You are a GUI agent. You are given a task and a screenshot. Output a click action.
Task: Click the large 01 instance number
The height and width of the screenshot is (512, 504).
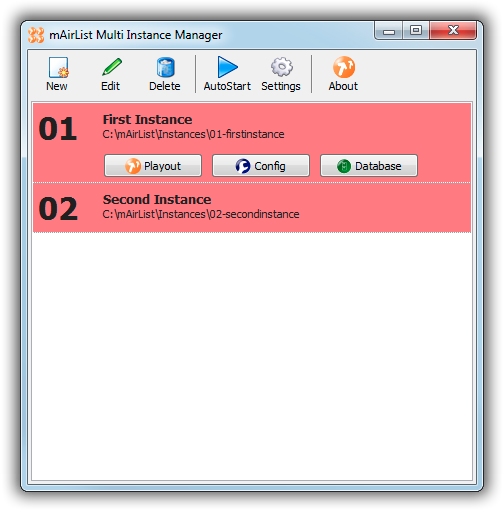(x=58, y=129)
